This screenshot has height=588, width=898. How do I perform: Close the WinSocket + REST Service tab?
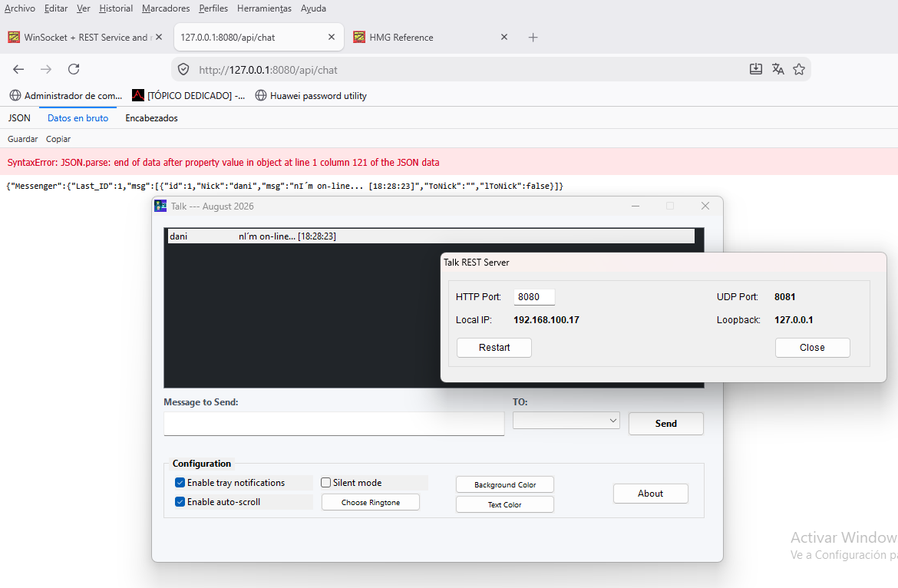(159, 37)
